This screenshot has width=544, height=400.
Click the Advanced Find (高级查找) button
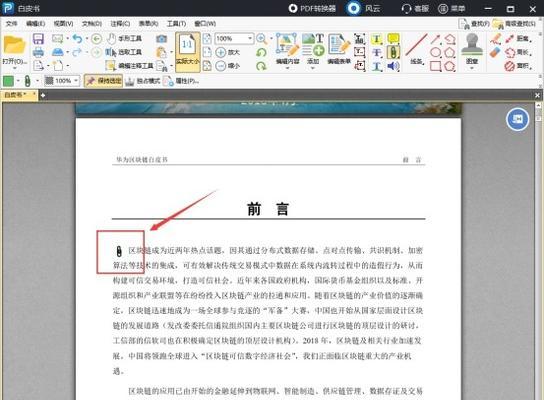tap(515, 24)
